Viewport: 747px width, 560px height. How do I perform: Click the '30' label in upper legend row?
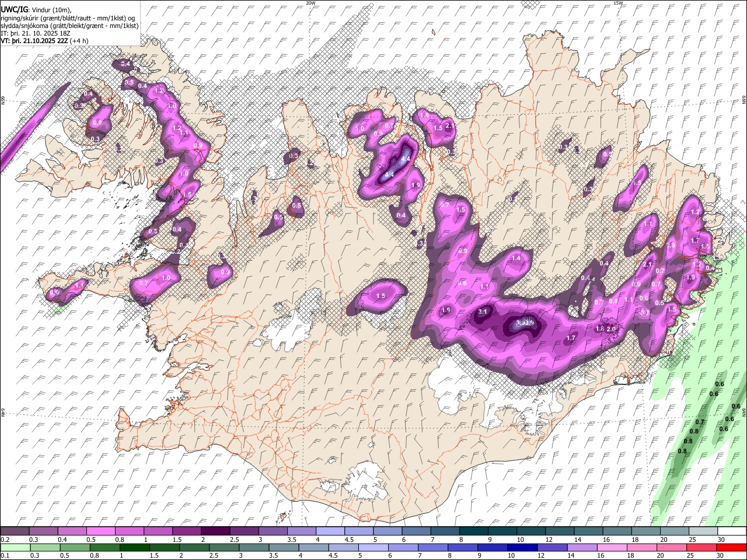(x=721, y=540)
